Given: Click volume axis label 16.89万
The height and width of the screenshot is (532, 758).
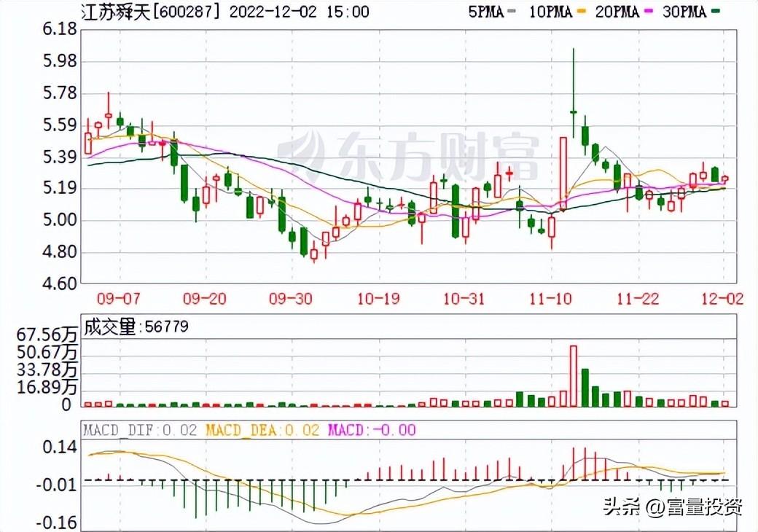Looking at the screenshot, I should (x=47, y=388).
